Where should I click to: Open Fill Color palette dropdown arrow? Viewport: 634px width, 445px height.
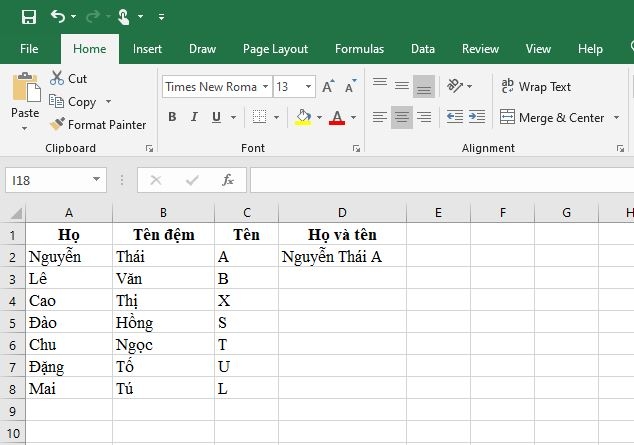(x=319, y=117)
